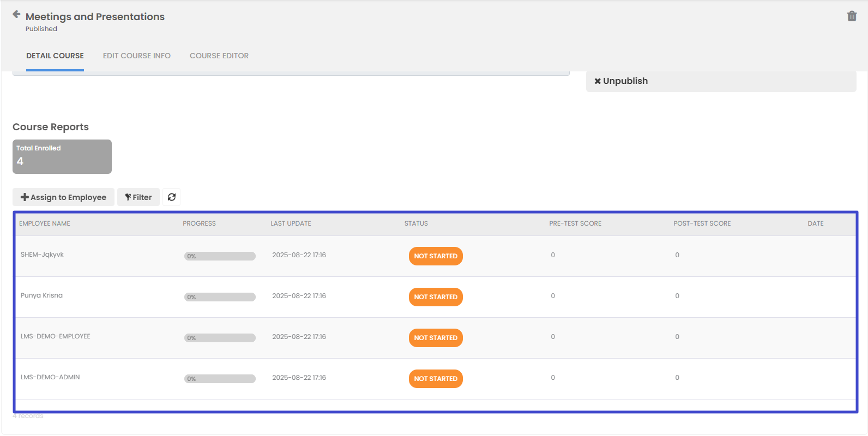Switch to Edit Course Info tab
Screen dimensions: 868x436
(x=136, y=56)
